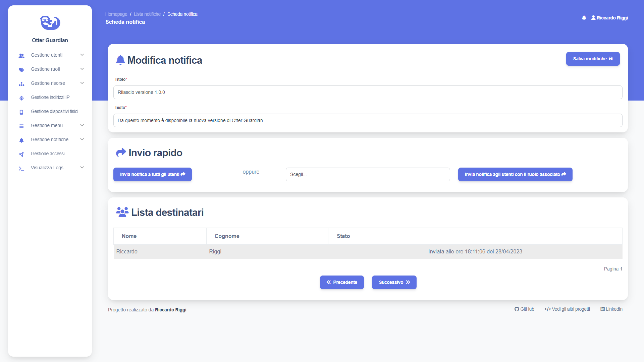
Task: Expand the Gestione menu chevron
Action: click(82, 125)
